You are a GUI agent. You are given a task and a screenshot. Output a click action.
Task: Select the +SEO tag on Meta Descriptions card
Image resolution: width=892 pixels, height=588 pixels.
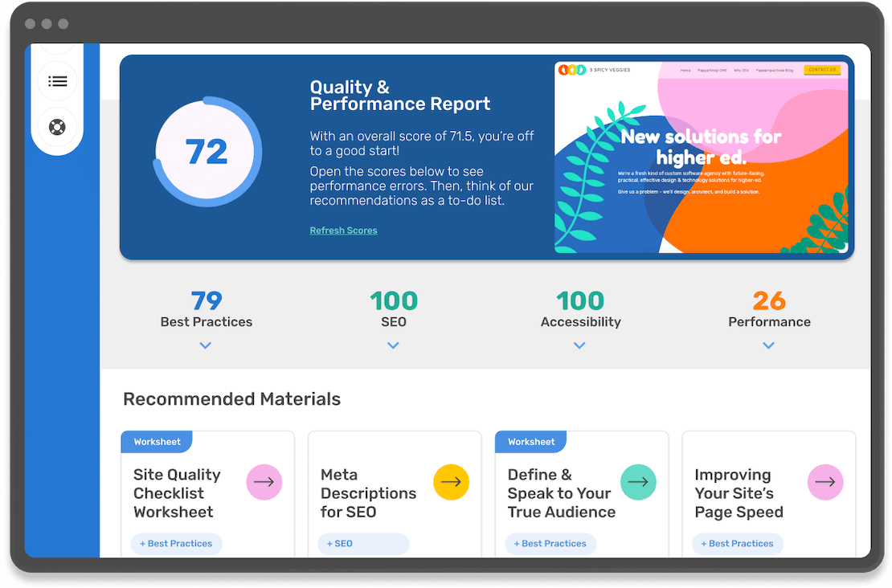(x=341, y=544)
